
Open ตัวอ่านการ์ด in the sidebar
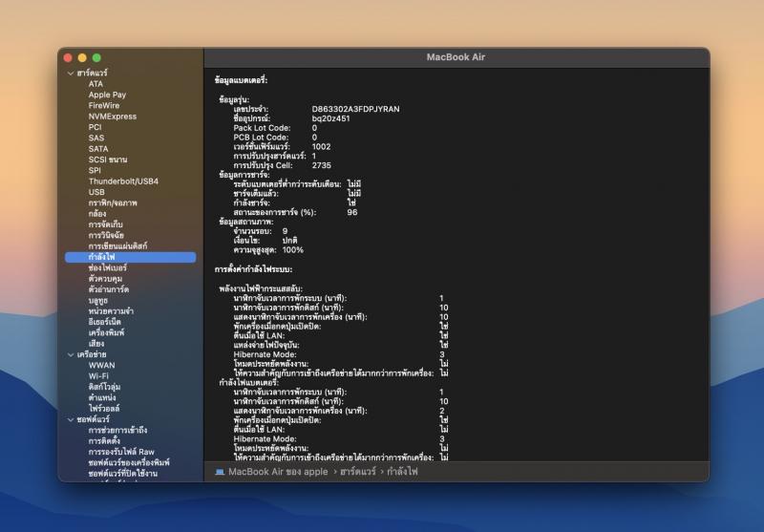pyautogui.click(x=109, y=289)
